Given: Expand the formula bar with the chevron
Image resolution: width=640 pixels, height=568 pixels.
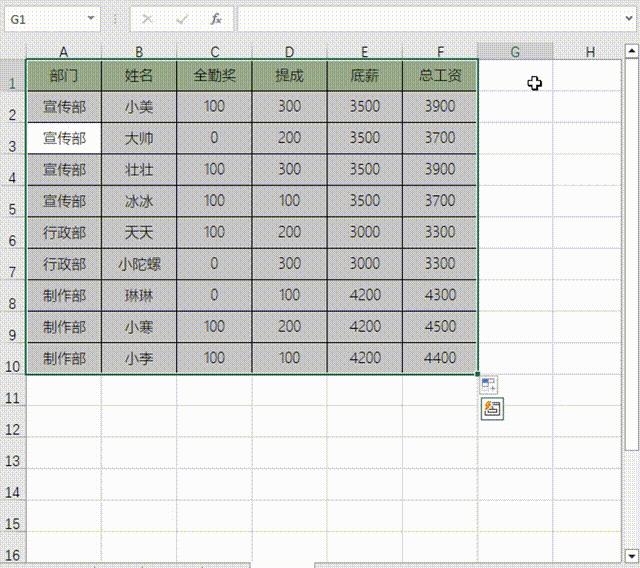Looking at the screenshot, I should (x=630, y=18).
